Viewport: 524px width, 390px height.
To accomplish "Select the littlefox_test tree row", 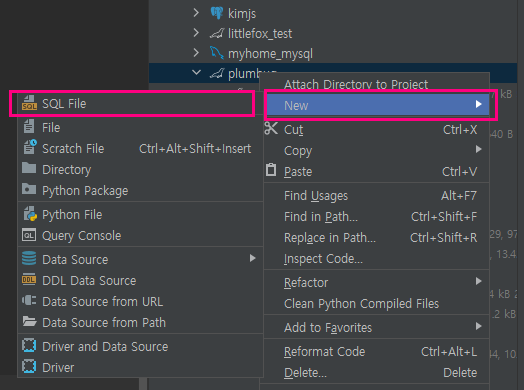I will (333, 33).
